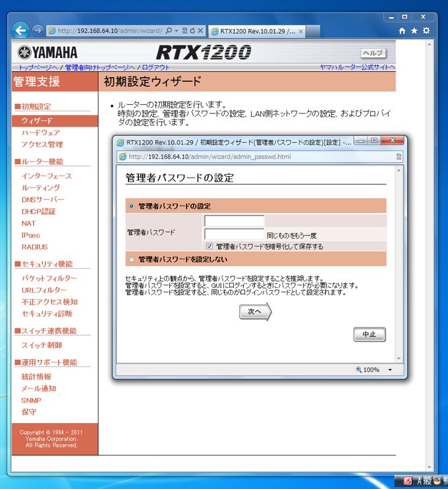The width and height of the screenshot is (448, 489).
Task: Select 管理者パスワードの設定 radio button
Action: pos(132,206)
